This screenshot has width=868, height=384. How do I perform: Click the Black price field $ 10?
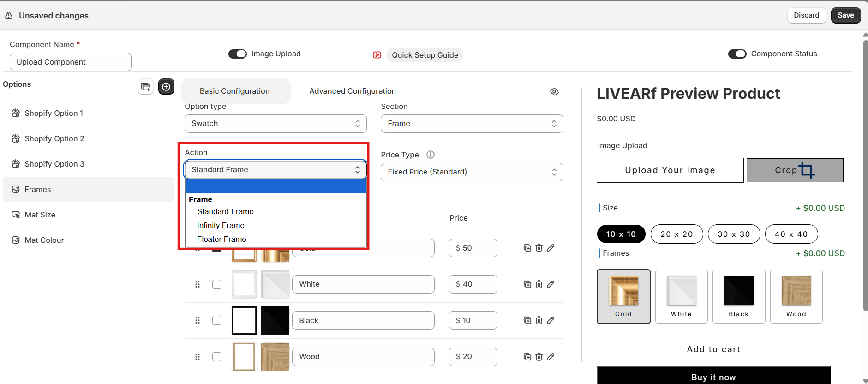tap(473, 320)
